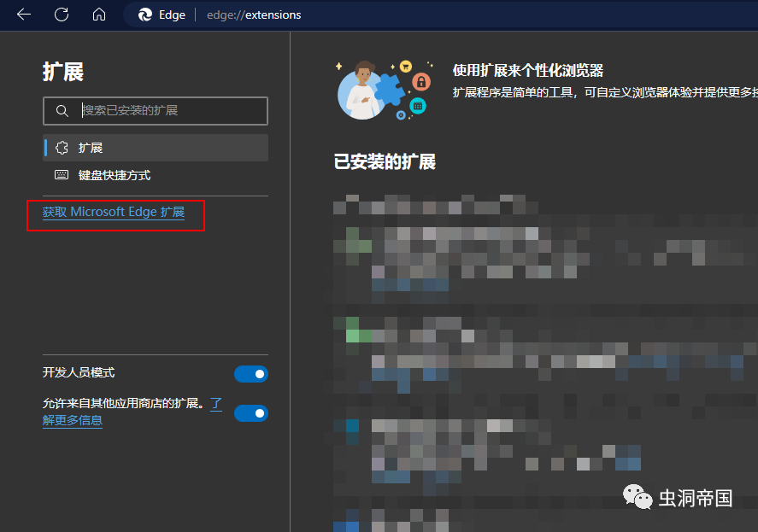Click the extensions illustration image
Image resolution: width=758 pixels, height=532 pixels.
click(x=385, y=91)
